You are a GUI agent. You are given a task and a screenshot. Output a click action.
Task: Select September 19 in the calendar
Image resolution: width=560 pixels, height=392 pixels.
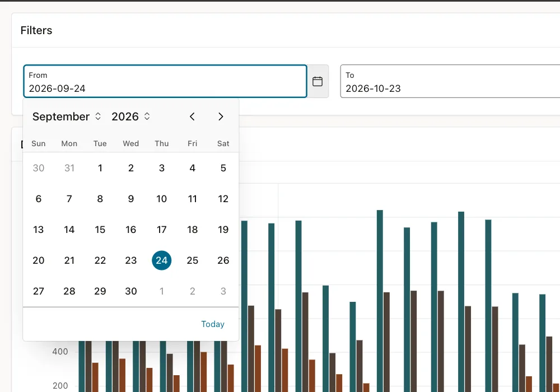[223, 230]
